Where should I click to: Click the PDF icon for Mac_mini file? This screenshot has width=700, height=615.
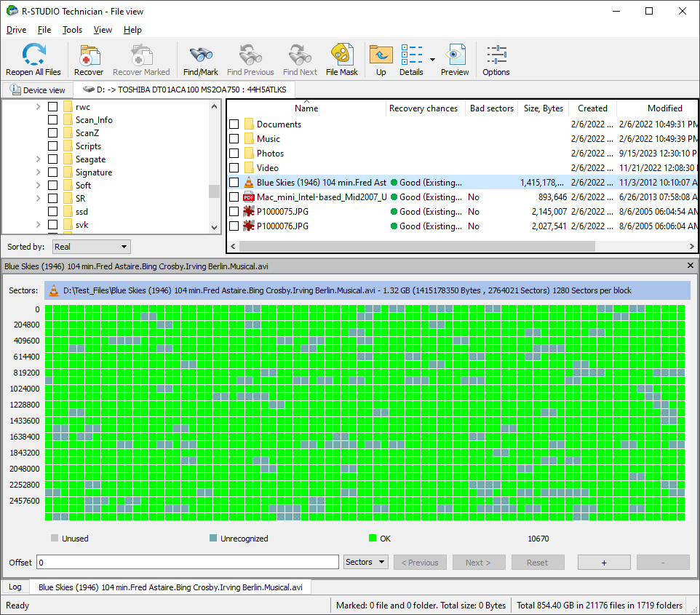[x=249, y=197]
